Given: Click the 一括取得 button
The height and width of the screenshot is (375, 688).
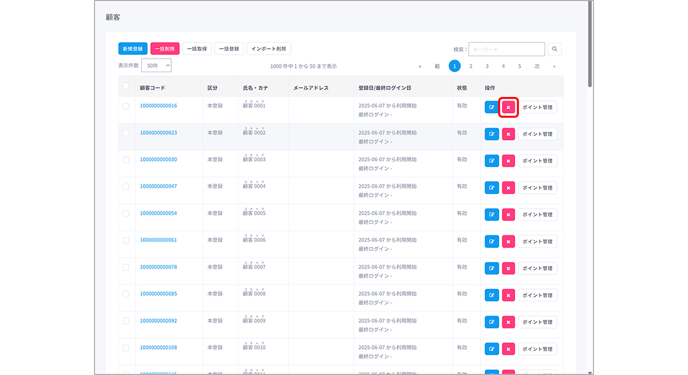Looking at the screenshot, I should tap(197, 49).
